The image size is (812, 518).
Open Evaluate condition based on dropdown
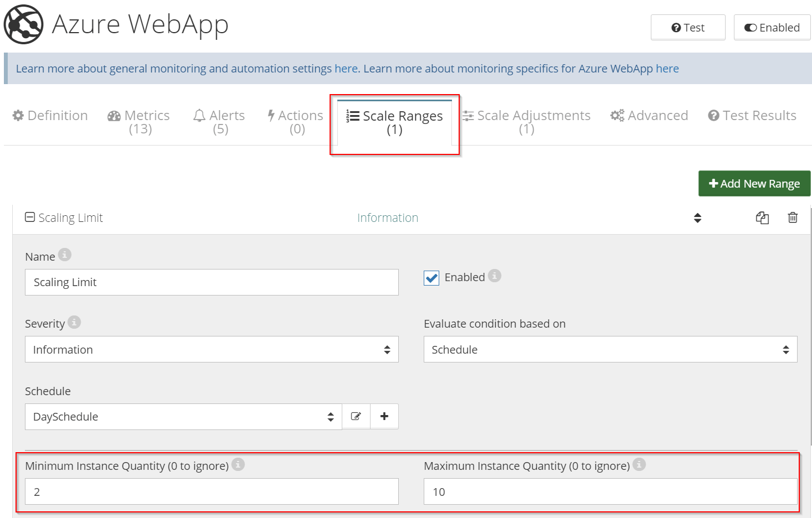(x=610, y=349)
